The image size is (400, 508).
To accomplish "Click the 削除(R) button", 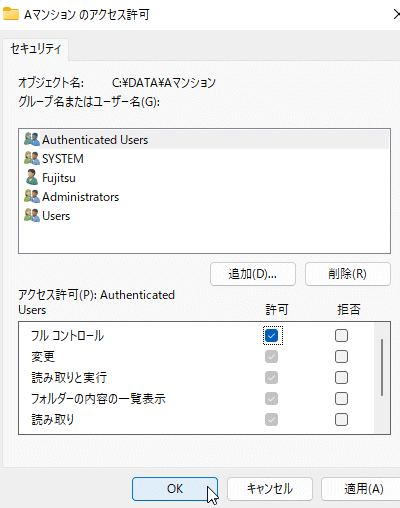I will click(348, 274).
